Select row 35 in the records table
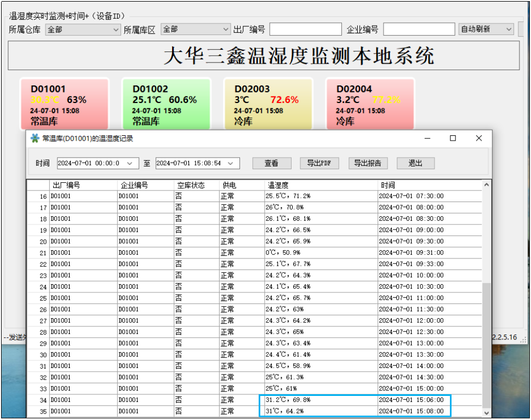 [164, 411]
